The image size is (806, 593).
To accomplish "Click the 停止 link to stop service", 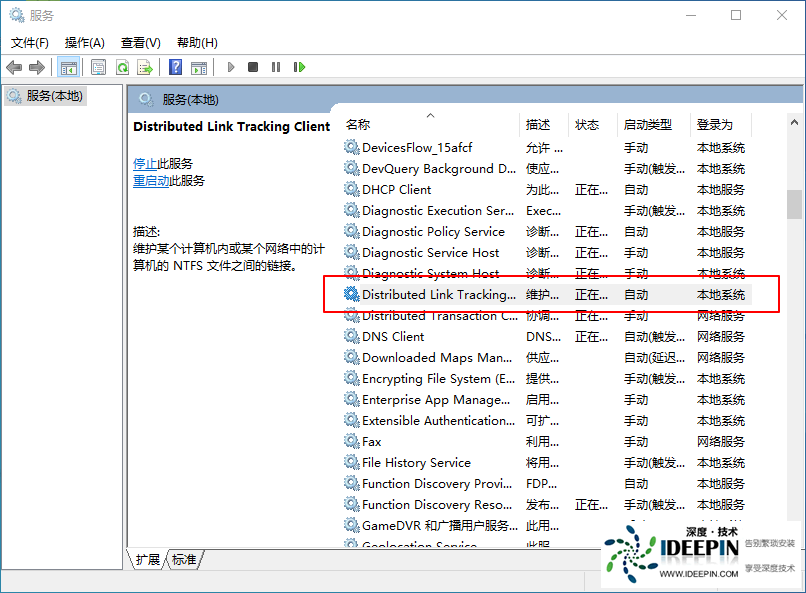I will point(145,164).
